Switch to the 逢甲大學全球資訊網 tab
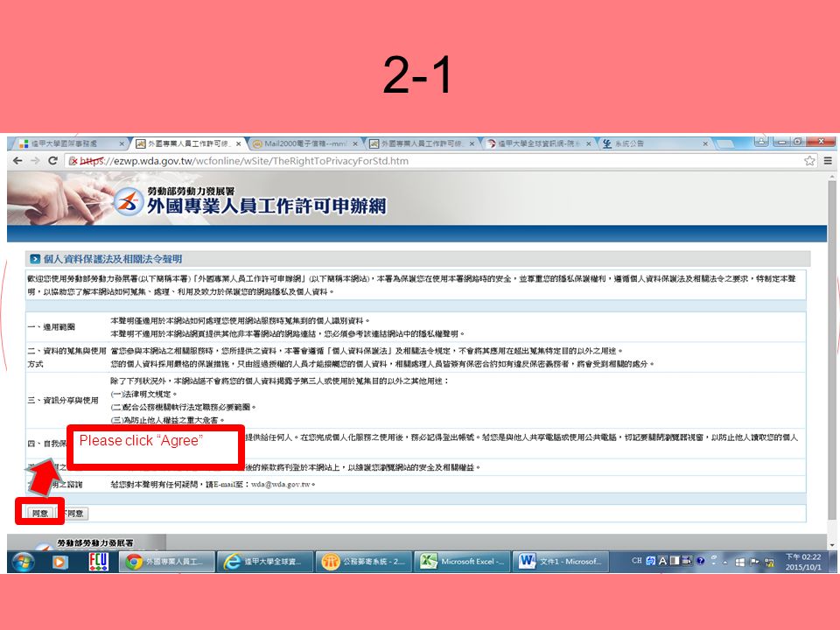Screen dimensions: 840x630 tap(539, 143)
